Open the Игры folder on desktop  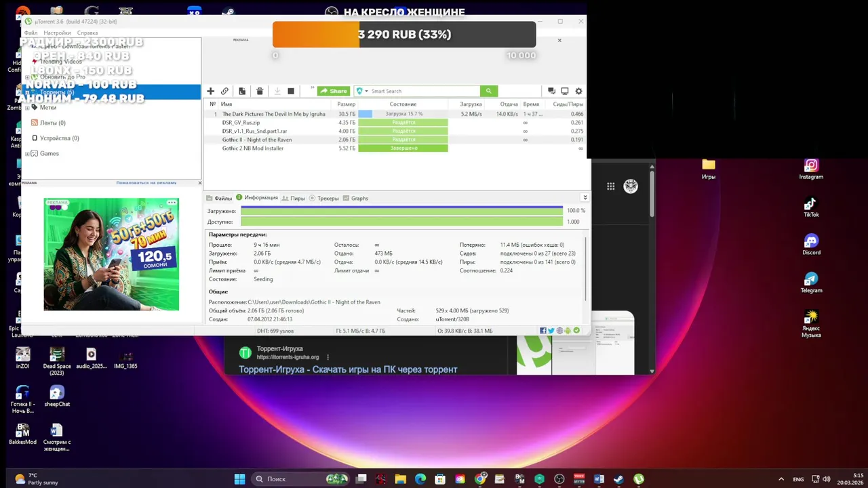[709, 169]
